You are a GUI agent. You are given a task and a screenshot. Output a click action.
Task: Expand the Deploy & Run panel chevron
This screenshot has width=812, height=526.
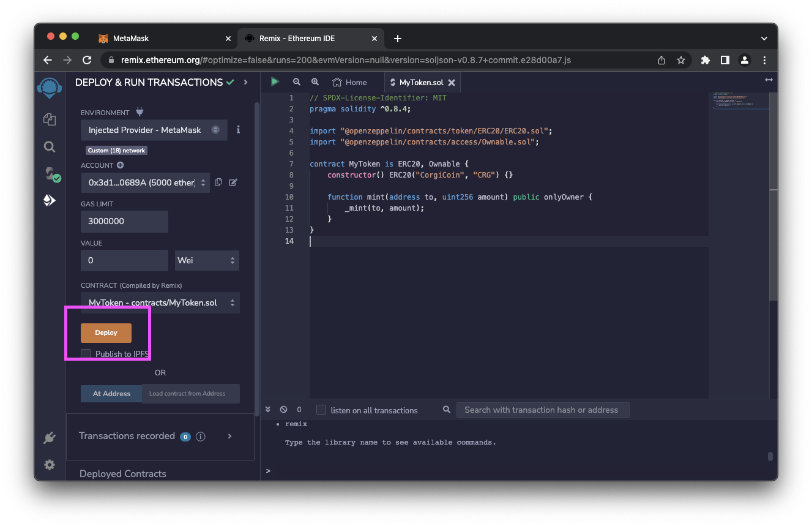pyautogui.click(x=246, y=82)
